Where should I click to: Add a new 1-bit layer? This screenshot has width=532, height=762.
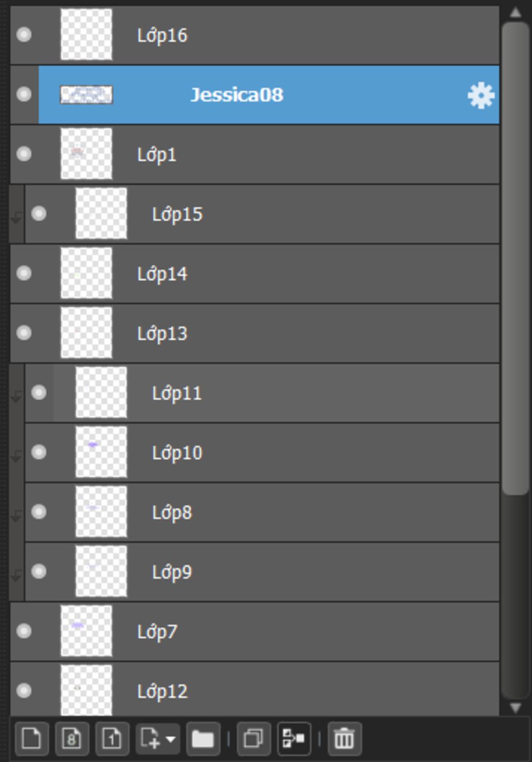click(112, 738)
